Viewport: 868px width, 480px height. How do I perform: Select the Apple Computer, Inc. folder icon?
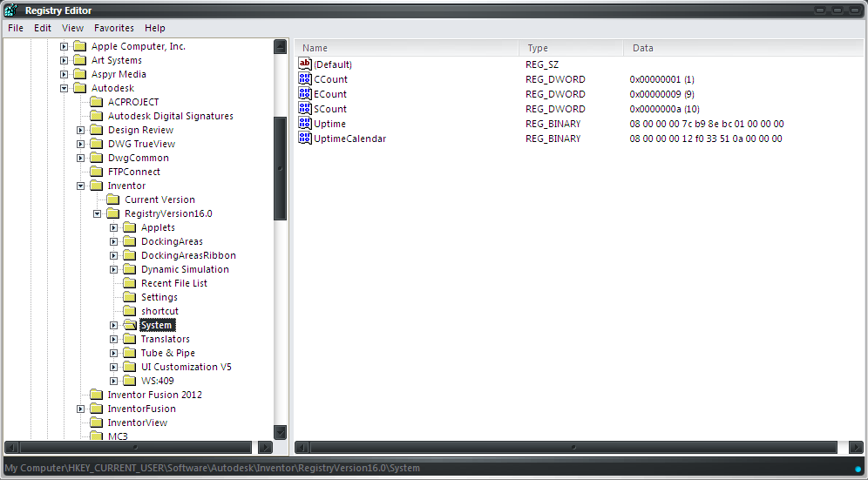tap(79, 46)
